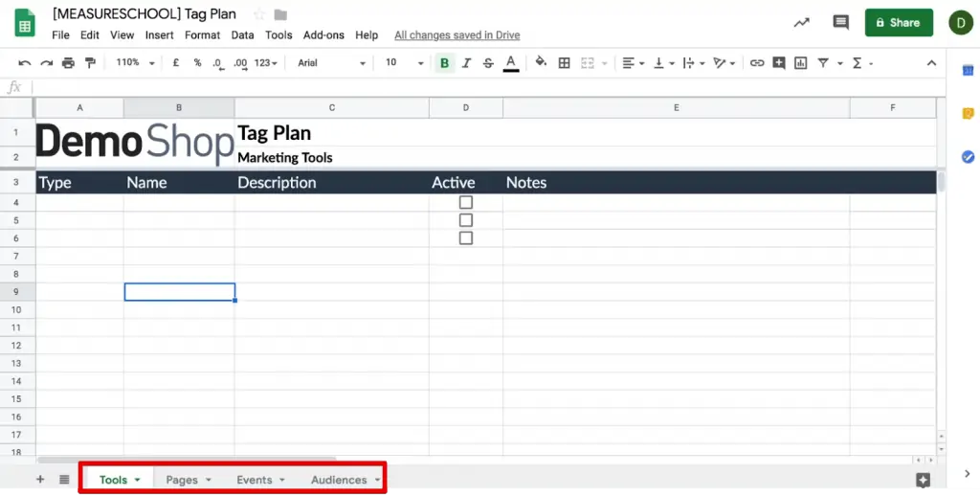
Task: Open filter views dropdown arrow
Action: pos(840,63)
